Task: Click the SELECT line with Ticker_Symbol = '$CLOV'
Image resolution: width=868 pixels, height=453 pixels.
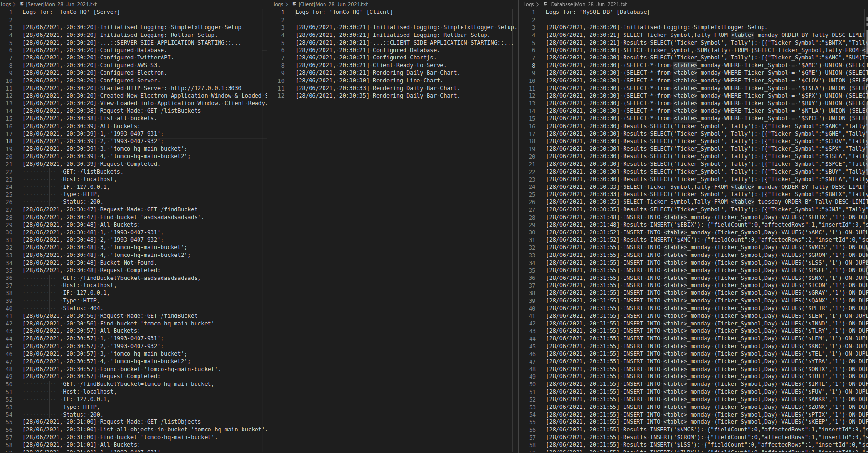Action: pos(706,81)
